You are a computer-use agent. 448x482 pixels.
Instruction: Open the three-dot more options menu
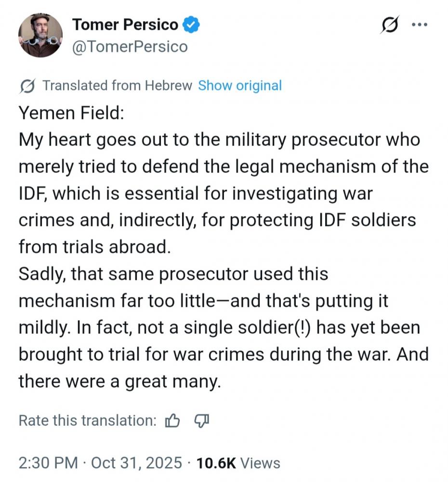[420, 25]
